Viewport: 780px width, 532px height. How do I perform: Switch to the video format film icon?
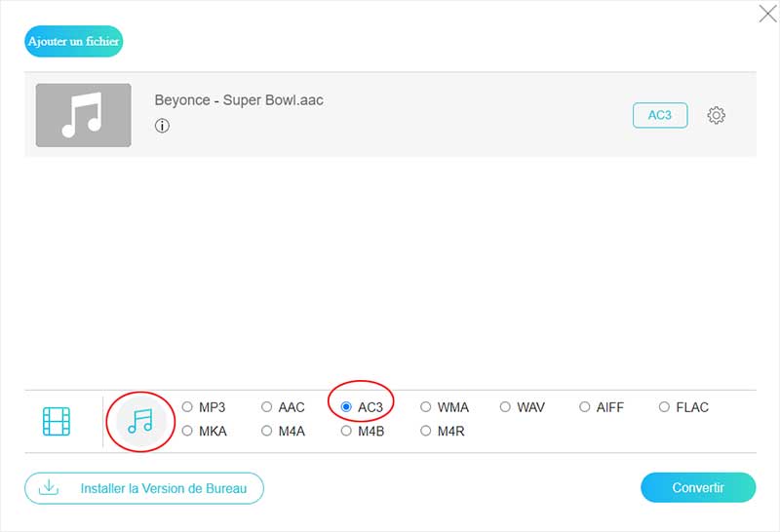tap(57, 422)
